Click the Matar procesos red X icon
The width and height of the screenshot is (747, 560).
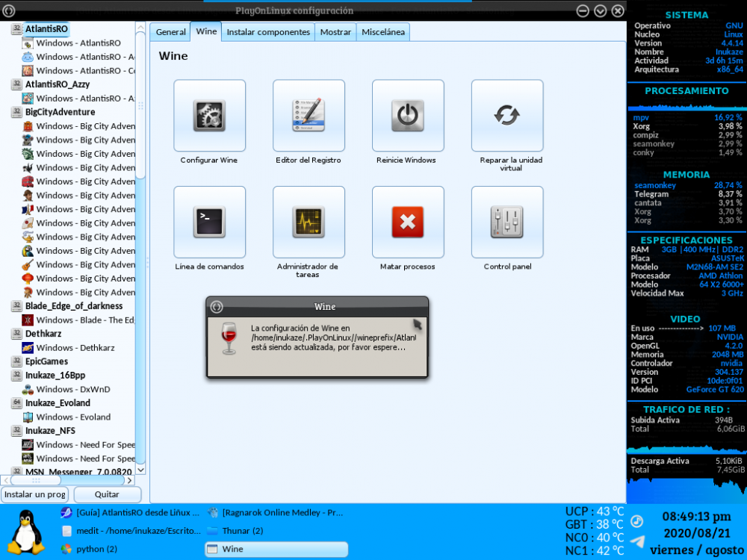point(408,222)
